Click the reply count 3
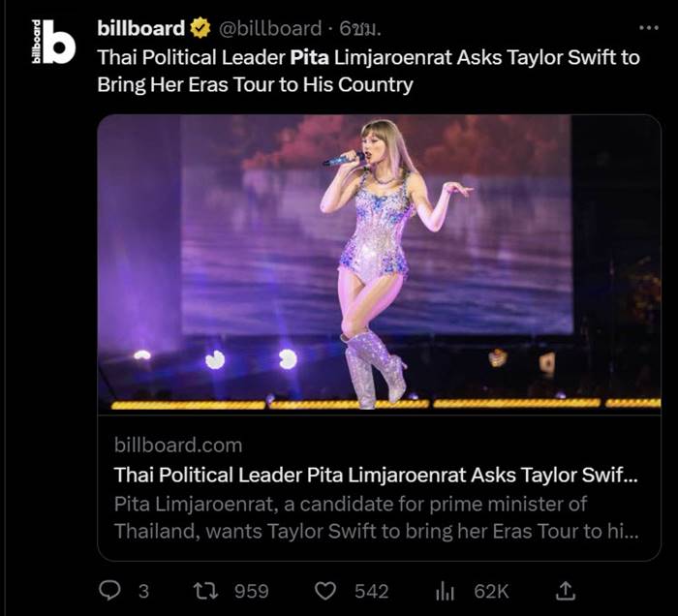 tap(143, 591)
